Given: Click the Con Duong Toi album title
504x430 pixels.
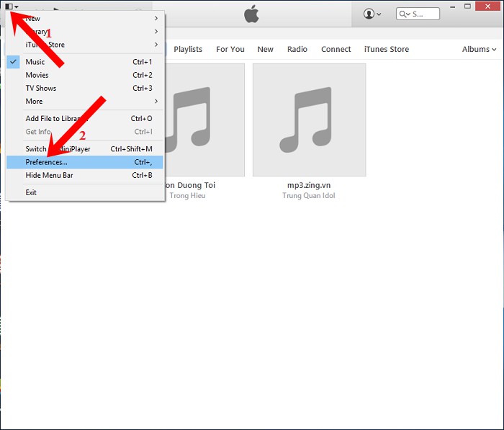Looking at the screenshot, I should 190,185.
